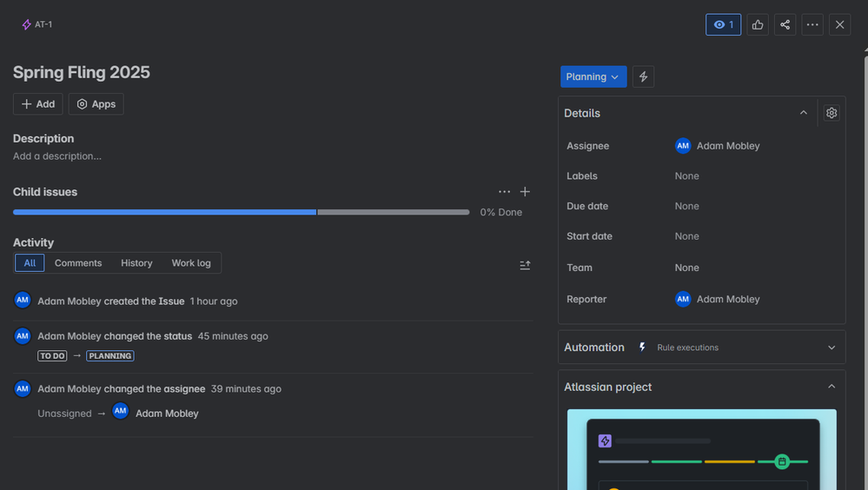Open the share issue icon
The height and width of the screenshot is (490, 868).
[x=785, y=24]
